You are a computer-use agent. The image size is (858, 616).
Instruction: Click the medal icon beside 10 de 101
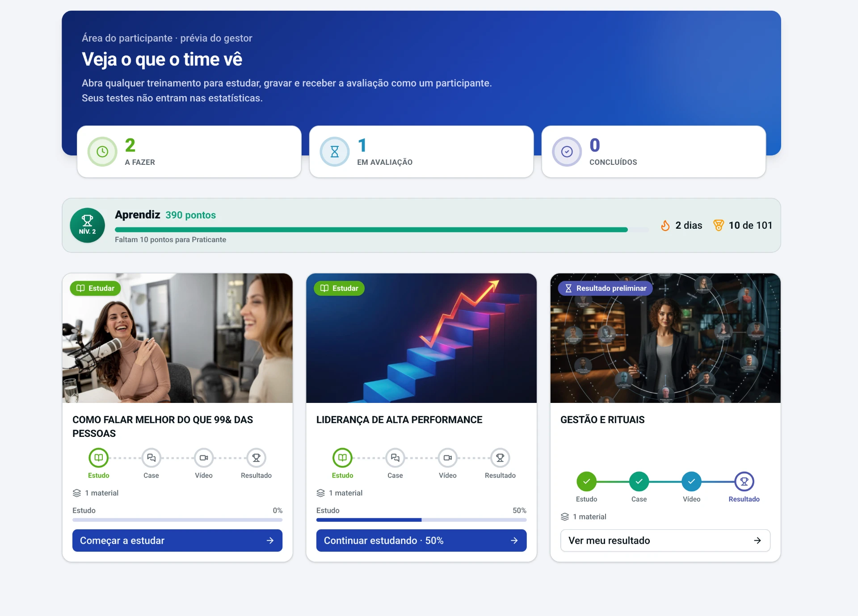[719, 226]
